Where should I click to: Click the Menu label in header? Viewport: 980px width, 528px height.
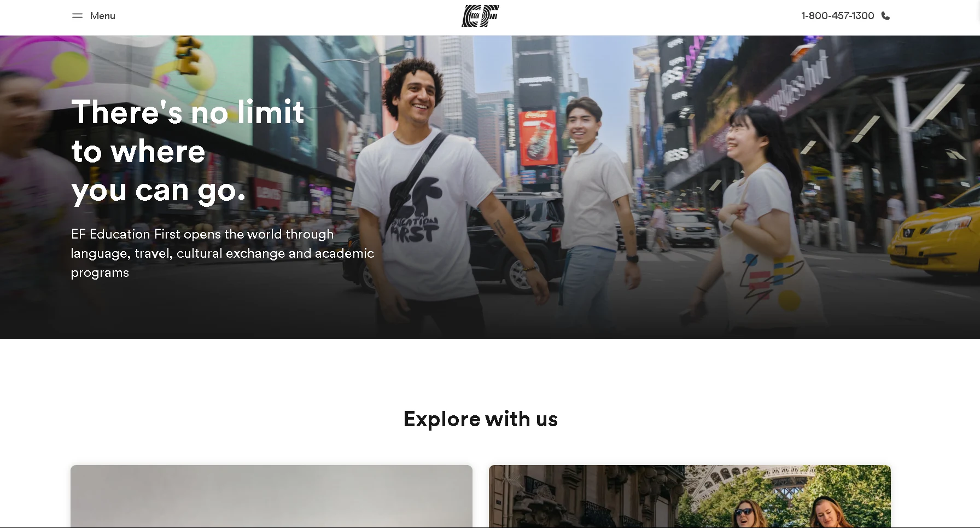click(x=102, y=16)
